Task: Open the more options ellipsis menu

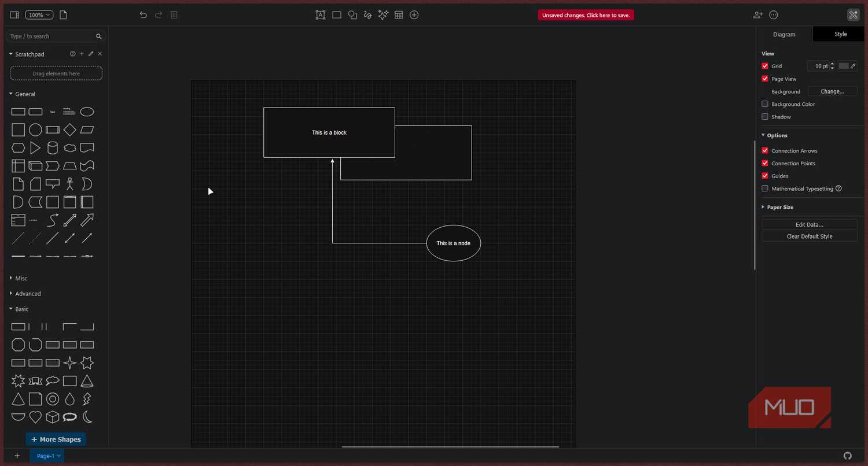Action: pyautogui.click(x=774, y=15)
